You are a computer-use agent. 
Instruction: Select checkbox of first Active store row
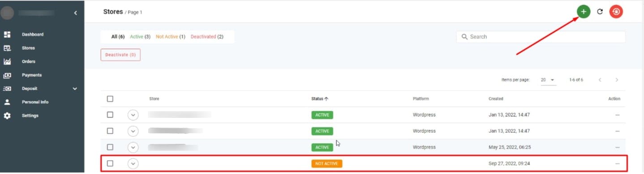[x=110, y=115]
